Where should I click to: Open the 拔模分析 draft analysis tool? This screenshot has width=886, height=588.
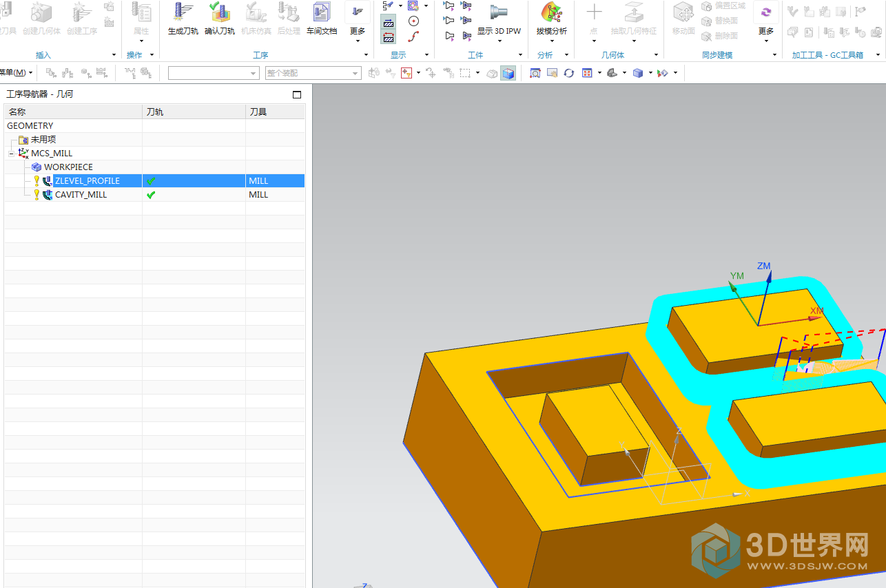[551, 12]
